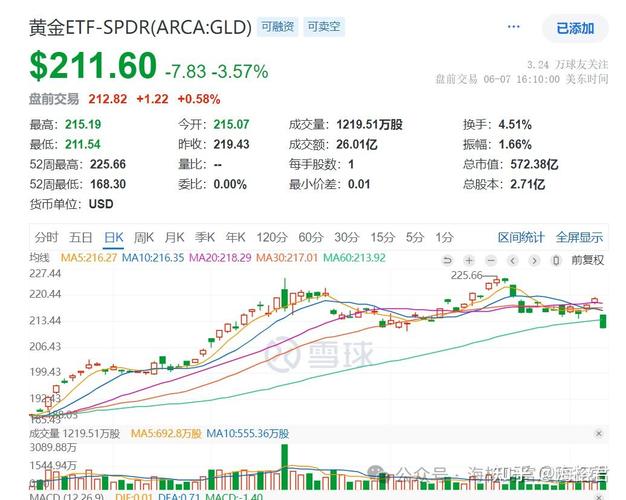
Task: Click the MA20:218.29 legend label
Action: (x=220, y=258)
